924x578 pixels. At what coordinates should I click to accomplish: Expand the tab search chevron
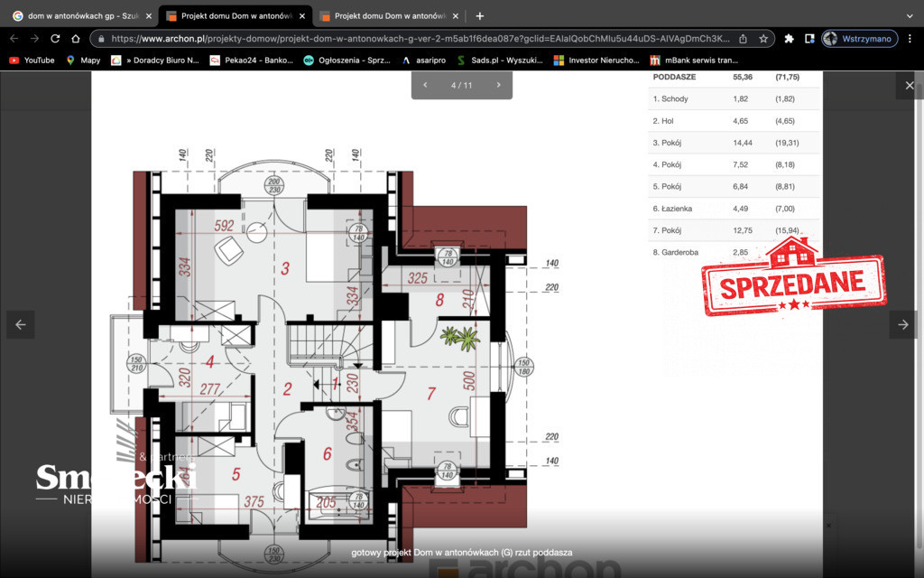910,16
